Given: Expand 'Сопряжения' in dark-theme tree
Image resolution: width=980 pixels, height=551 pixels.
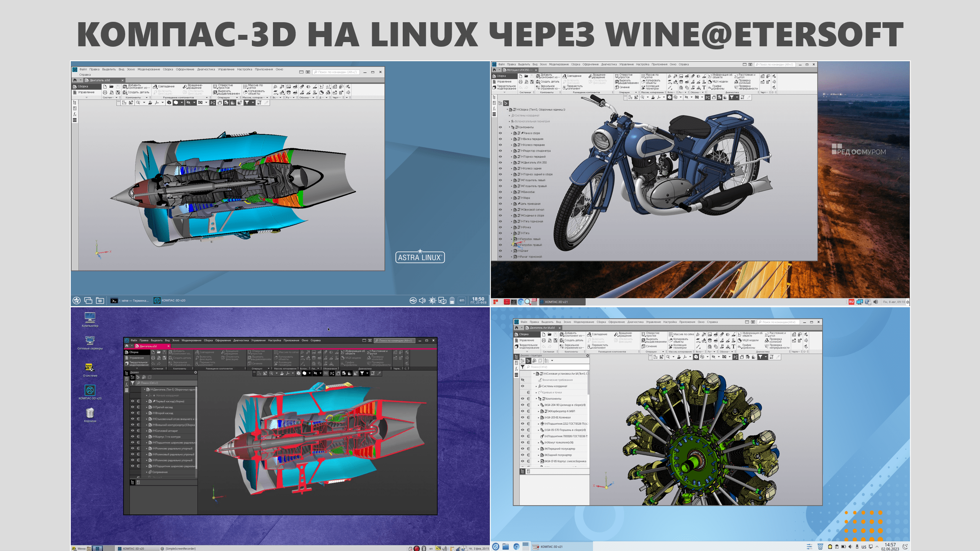Looking at the screenshot, I should pyautogui.click(x=147, y=472).
